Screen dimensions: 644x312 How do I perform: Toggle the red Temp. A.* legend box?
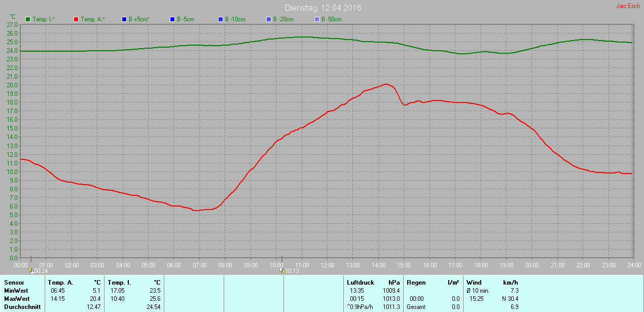click(76, 19)
